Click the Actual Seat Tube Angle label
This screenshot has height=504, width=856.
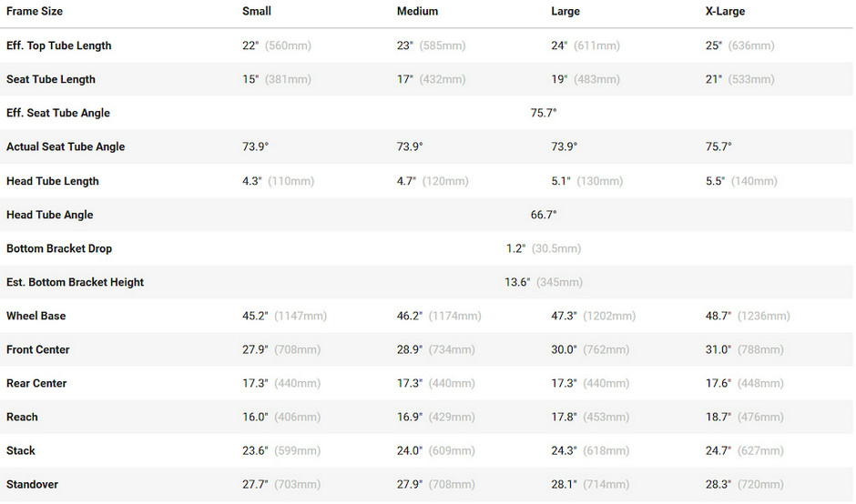pyautogui.click(x=66, y=146)
